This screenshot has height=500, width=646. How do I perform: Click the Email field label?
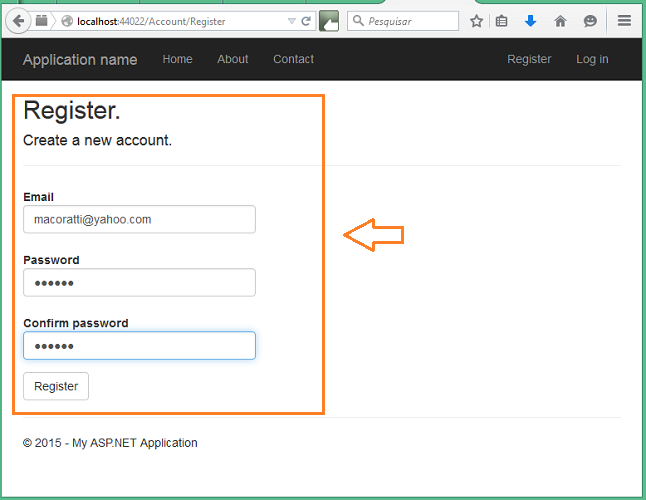(38, 197)
